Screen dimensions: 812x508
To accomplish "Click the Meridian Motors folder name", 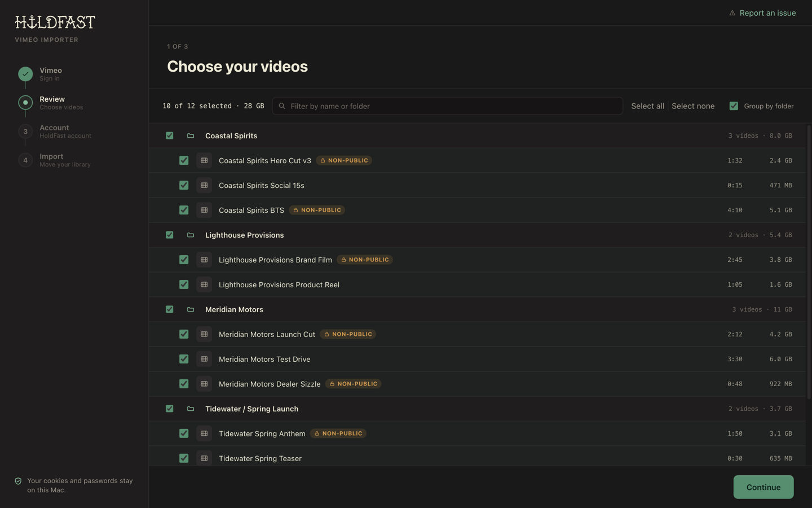I will [x=234, y=310].
